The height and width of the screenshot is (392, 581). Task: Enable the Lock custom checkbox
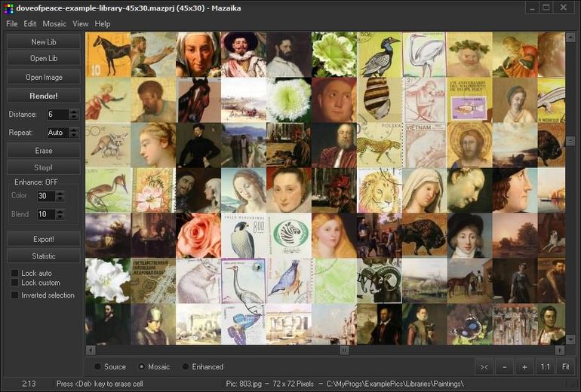pyautogui.click(x=15, y=283)
